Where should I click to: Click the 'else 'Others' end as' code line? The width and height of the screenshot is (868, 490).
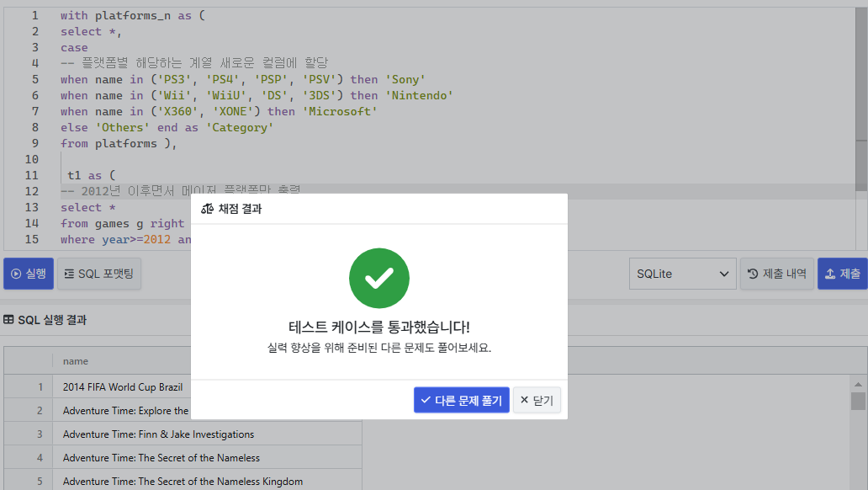pyautogui.click(x=167, y=127)
